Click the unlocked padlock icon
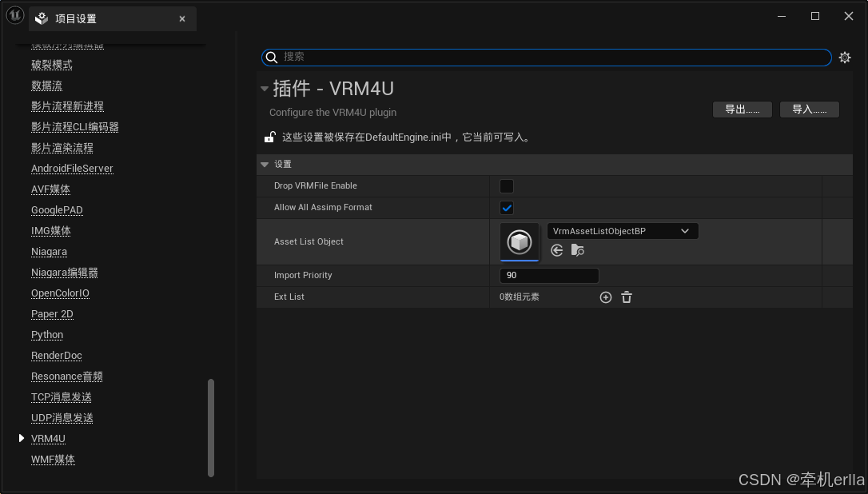The width and height of the screenshot is (868, 494). 269,137
